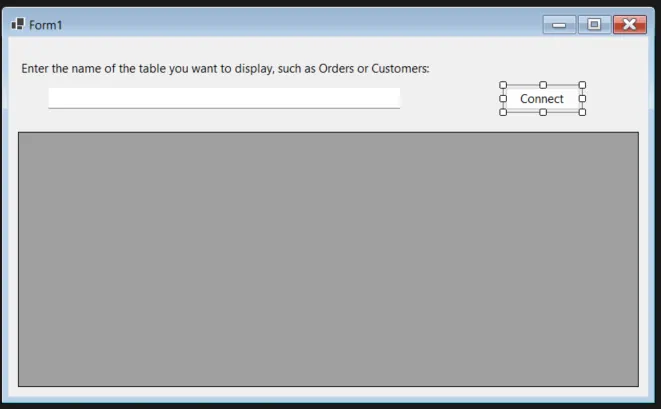Maximize the Form1 window

pos(594,25)
